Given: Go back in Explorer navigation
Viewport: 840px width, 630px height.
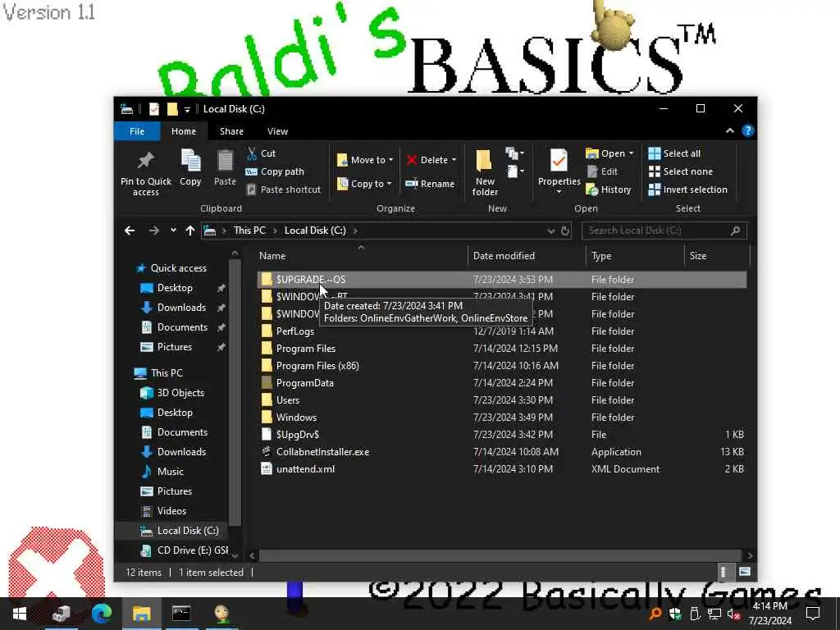Looking at the screenshot, I should [130, 231].
